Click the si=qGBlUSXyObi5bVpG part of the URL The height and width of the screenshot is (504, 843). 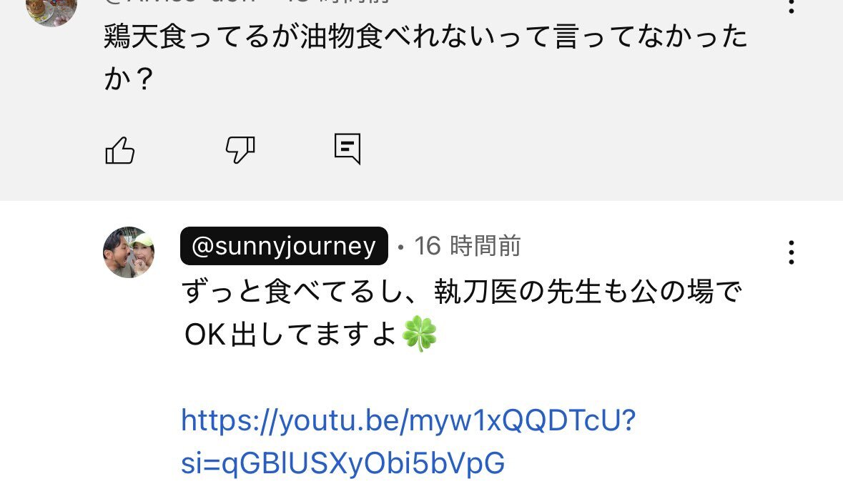(343, 463)
